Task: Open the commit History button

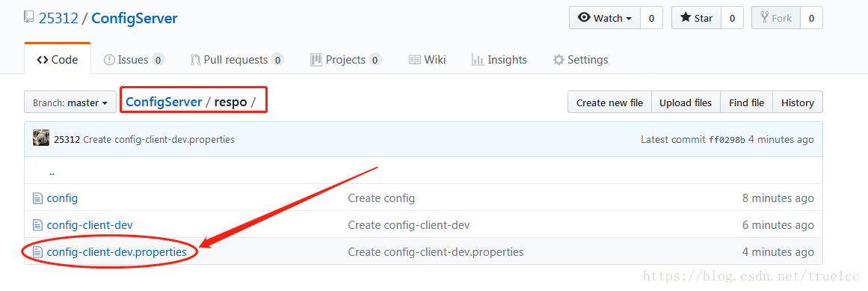Action: pyautogui.click(x=798, y=102)
